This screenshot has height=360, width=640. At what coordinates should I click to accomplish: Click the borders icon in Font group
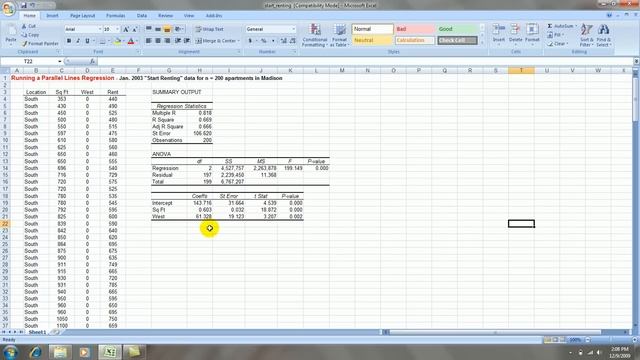pos(102,41)
